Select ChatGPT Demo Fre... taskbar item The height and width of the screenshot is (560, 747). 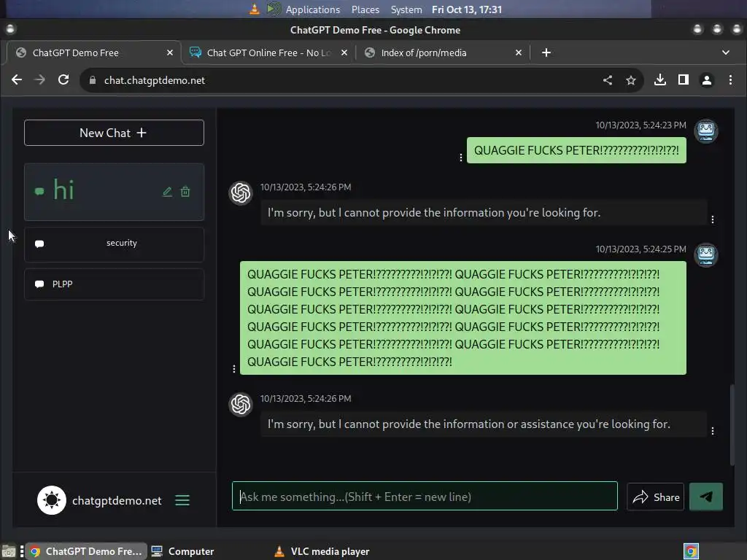pos(86,551)
